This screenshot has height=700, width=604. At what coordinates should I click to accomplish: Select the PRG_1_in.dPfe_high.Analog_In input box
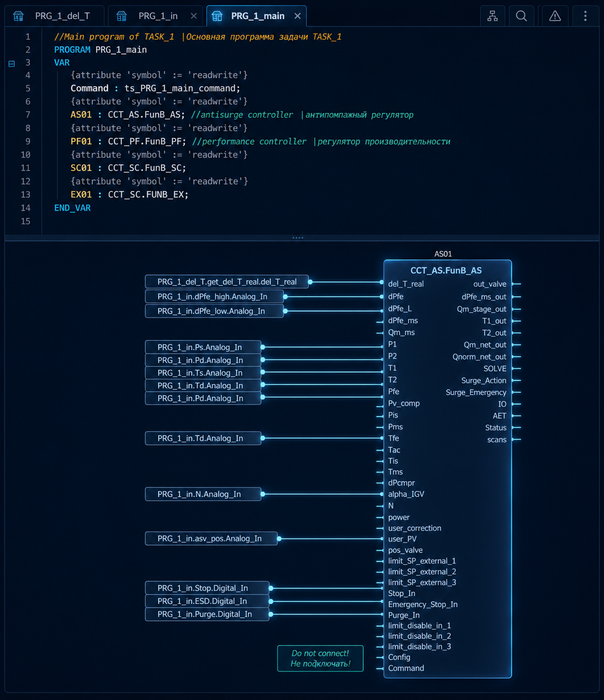[214, 297]
